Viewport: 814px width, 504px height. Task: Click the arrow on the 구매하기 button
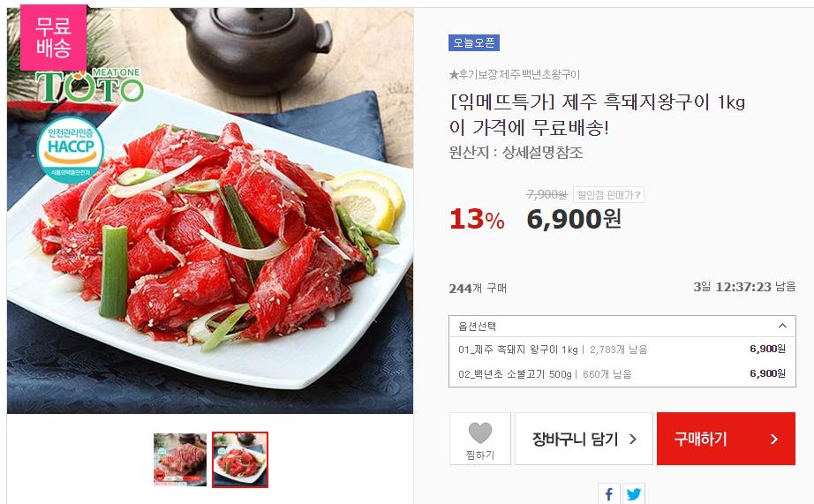coord(774,439)
